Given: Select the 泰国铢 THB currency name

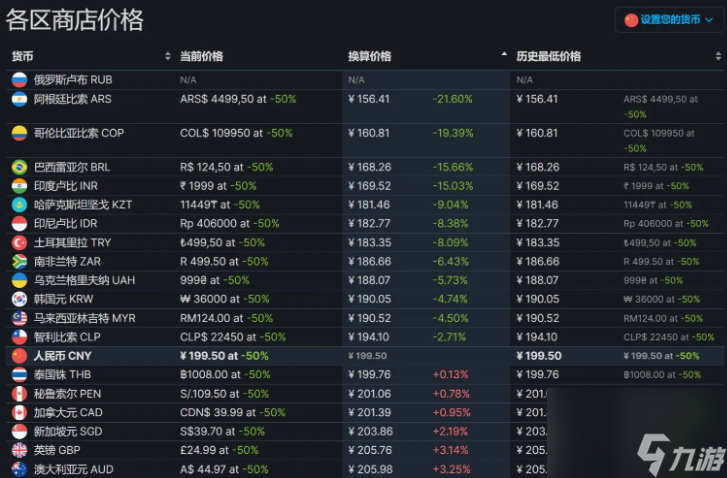Looking at the screenshot, I should (x=62, y=375).
